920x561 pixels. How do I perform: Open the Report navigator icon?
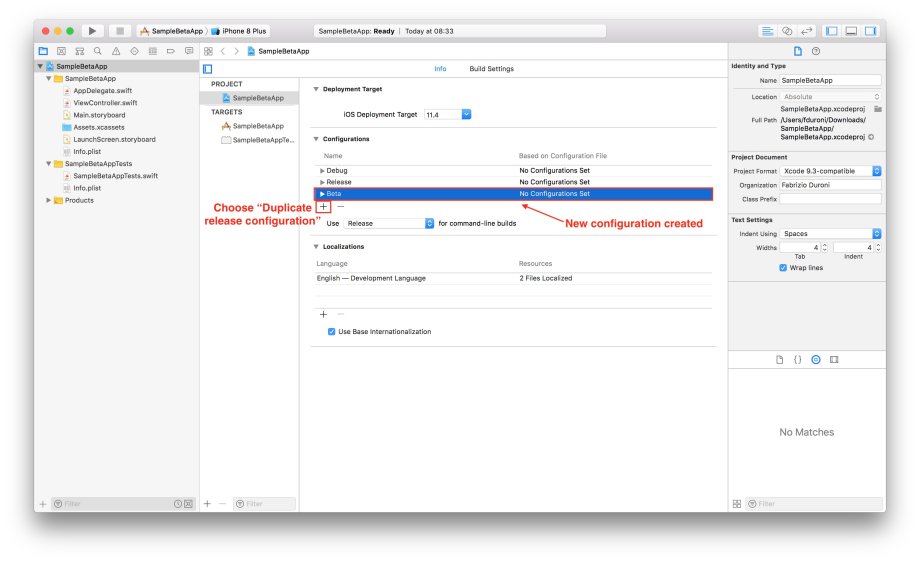[189, 51]
